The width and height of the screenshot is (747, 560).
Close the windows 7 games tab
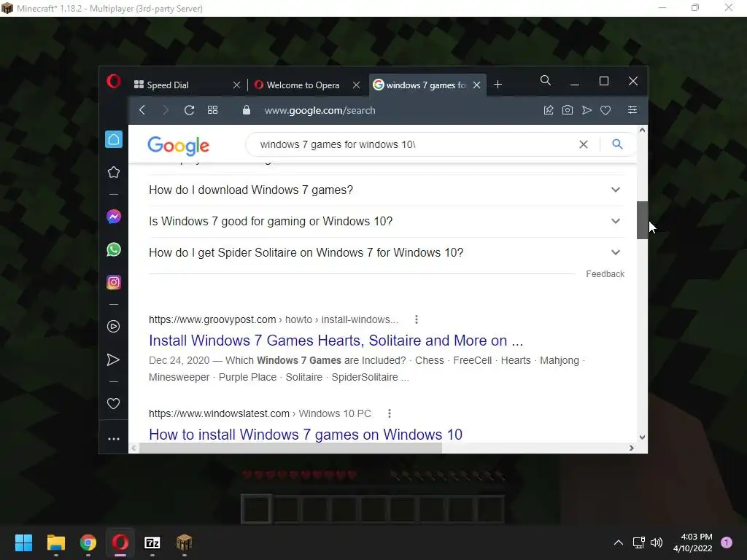coord(476,85)
